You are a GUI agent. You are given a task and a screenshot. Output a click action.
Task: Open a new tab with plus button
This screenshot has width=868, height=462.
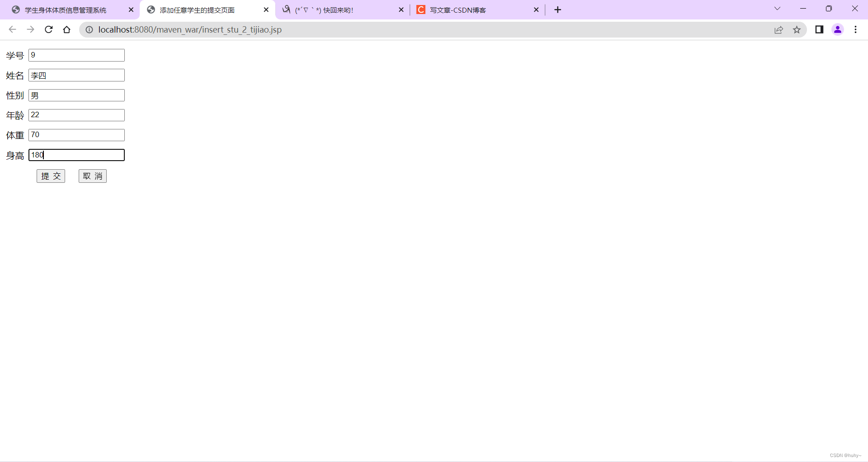[x=558, y=10]
